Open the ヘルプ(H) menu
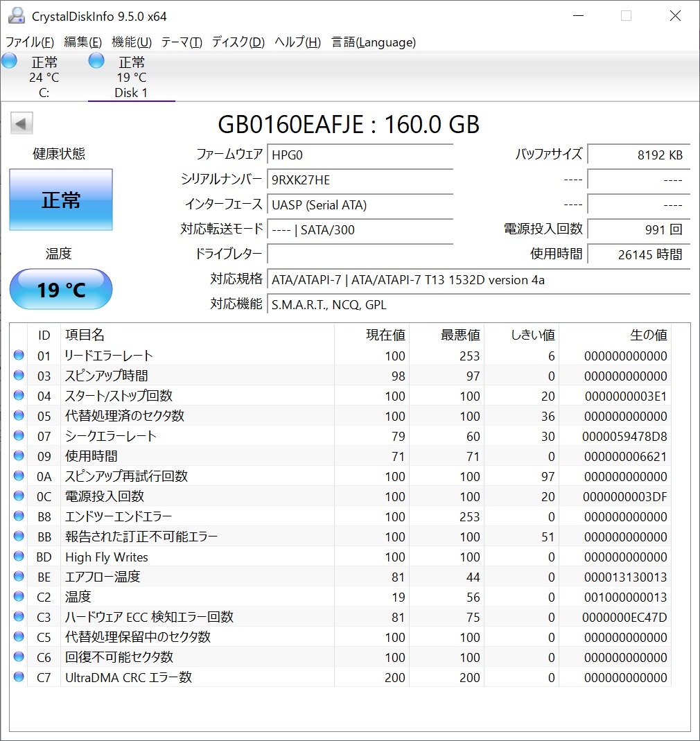The height and width of the screenshot is (741, 700). click(x=297, y=42)
